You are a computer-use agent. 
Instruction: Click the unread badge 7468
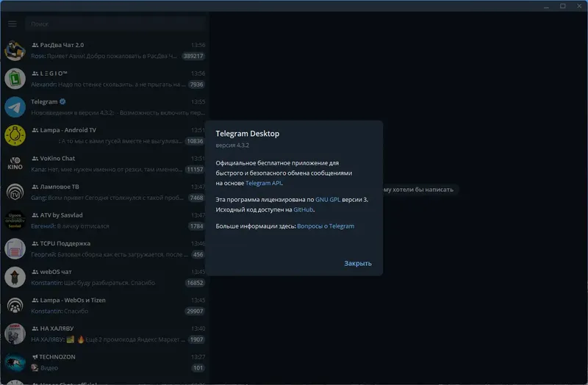click(196, 198)
